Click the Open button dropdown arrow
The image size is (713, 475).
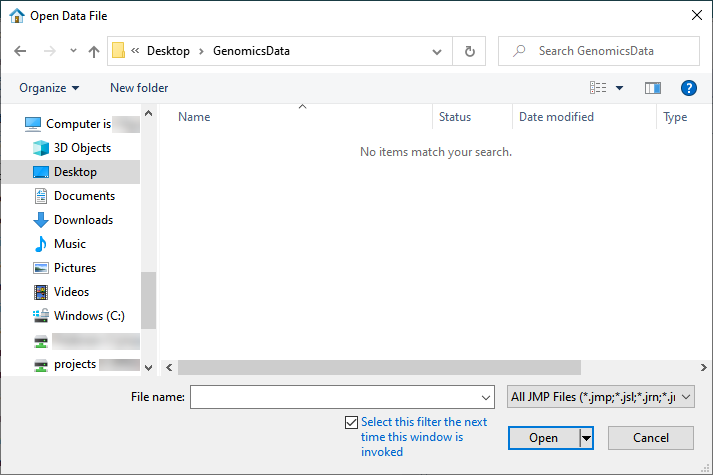pos(587,438)
